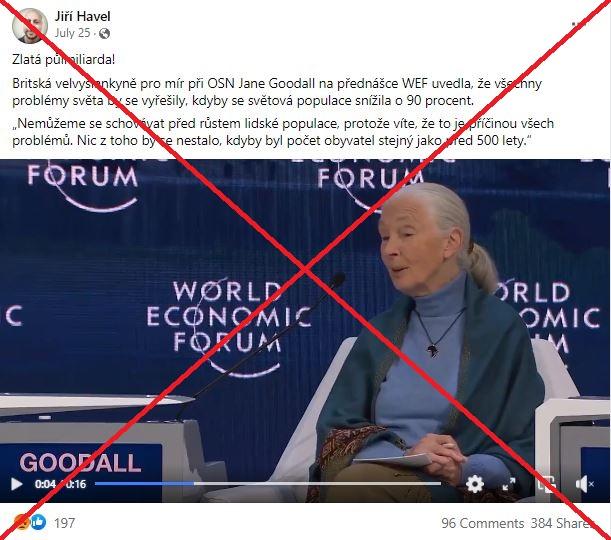Click the Zlatá půlmiliarda post text
Image resolution: width=611 pixels, height=540 pixels.
(64, 59)
